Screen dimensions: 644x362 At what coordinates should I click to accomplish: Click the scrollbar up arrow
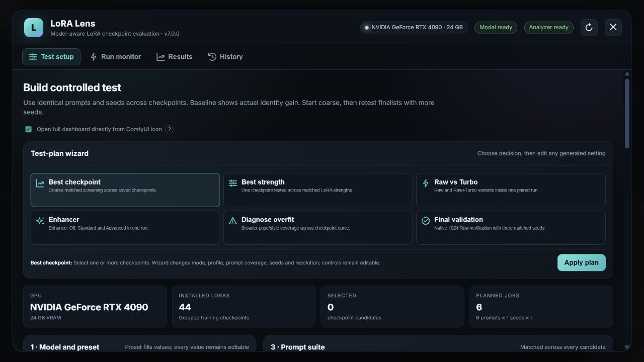click(x=627, y=74)
